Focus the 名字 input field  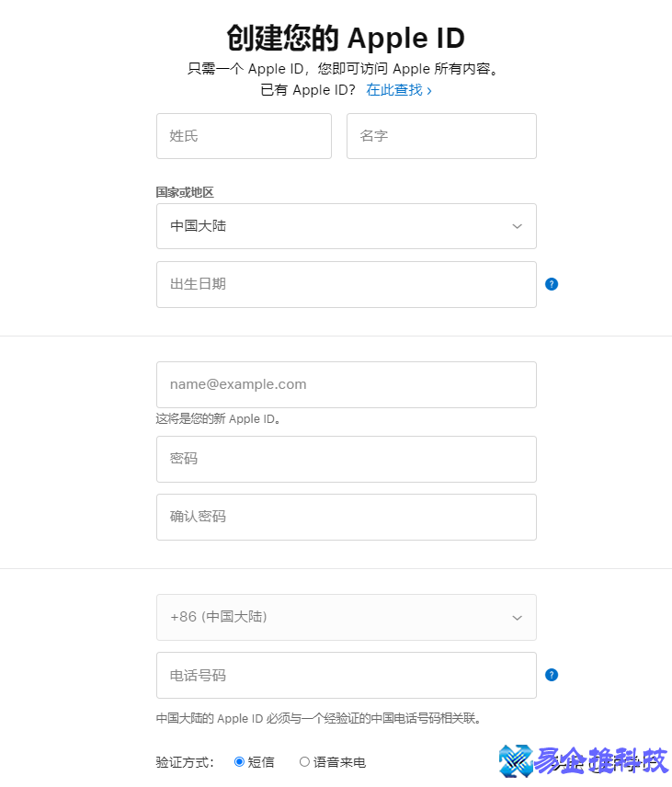click(x=441, y=136)
